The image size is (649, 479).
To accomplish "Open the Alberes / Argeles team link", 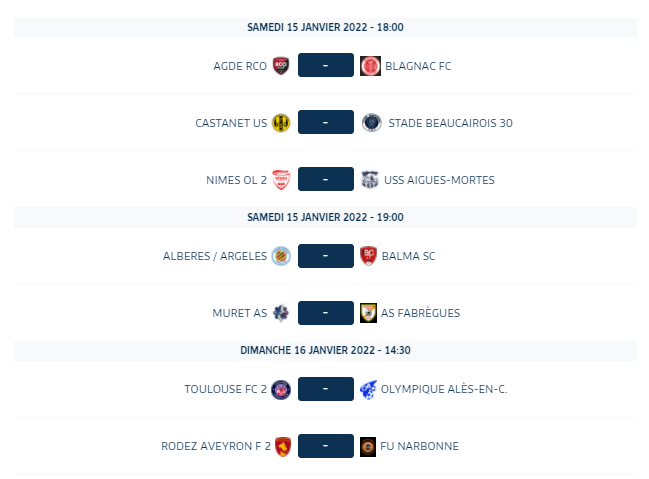I will [x=215, y=256].
